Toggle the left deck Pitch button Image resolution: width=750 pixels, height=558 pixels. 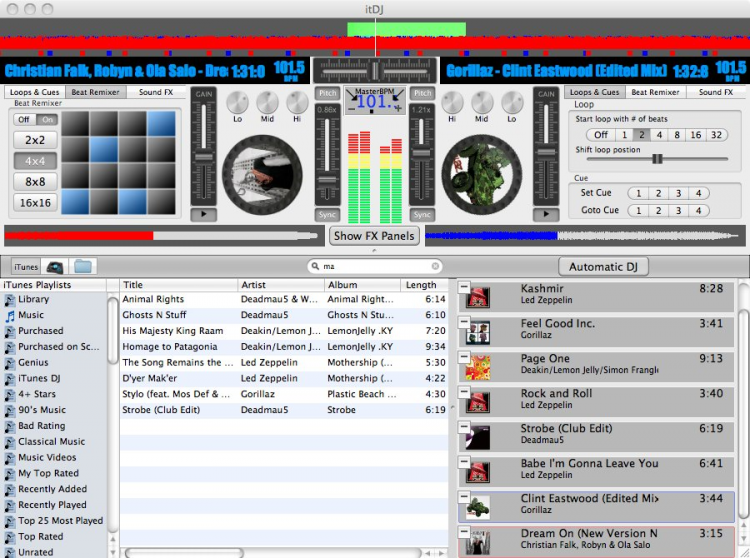pos(328,93)
